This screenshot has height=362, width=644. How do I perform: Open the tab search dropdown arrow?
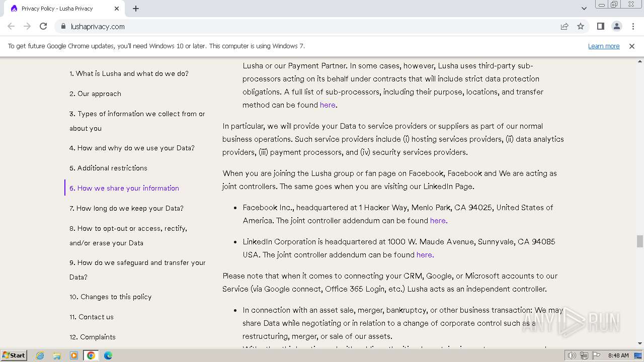click(x=584, y=9)
